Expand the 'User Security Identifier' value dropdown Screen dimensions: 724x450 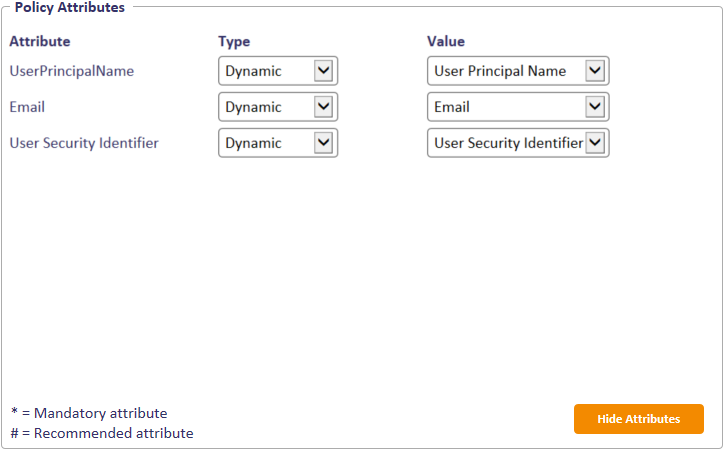(517, 143)
